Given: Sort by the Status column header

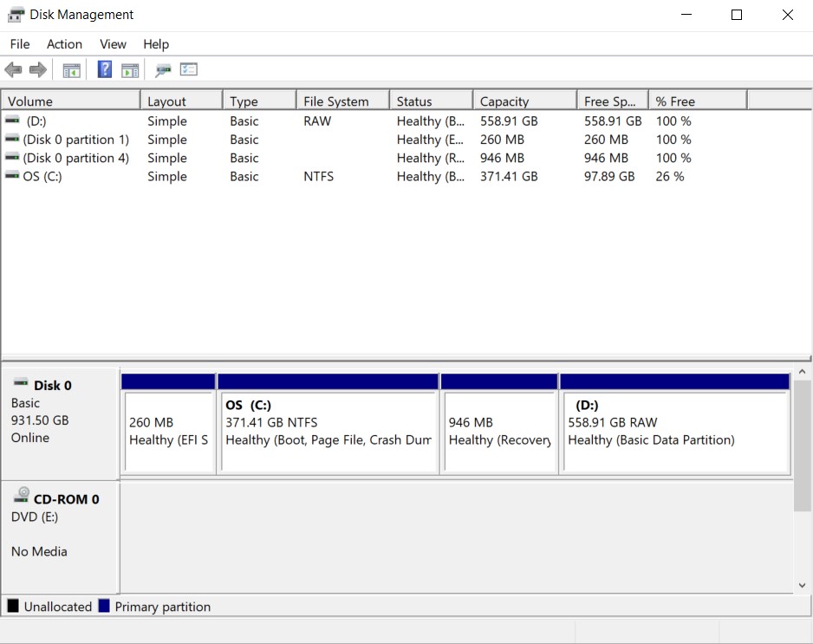Looking at the screenshot, I should [x=432, y=101].
